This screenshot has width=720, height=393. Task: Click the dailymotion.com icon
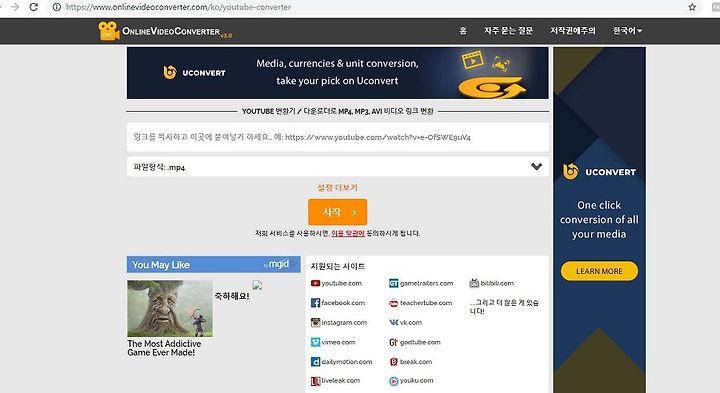coord(315,362)
